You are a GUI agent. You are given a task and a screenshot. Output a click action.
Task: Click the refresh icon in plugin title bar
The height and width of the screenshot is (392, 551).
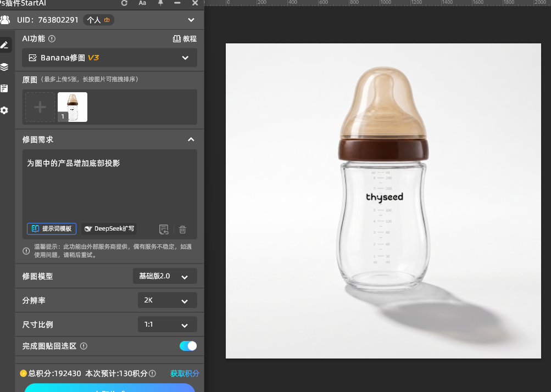[x=124, y=3]
